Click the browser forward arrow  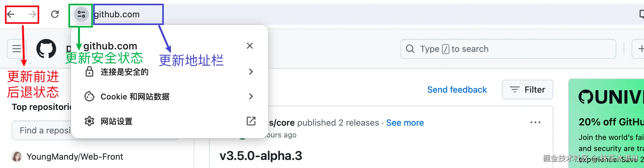(x=32, y=14)
